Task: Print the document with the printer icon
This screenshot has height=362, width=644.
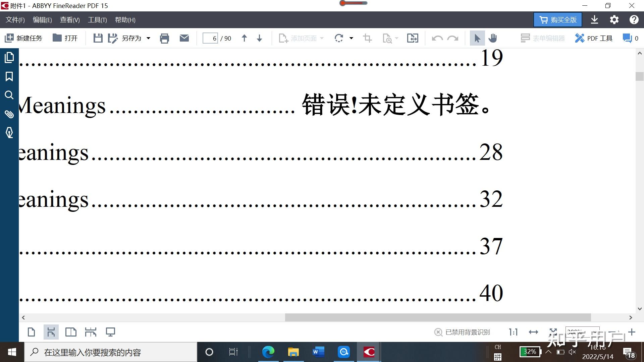Action: 164,38
